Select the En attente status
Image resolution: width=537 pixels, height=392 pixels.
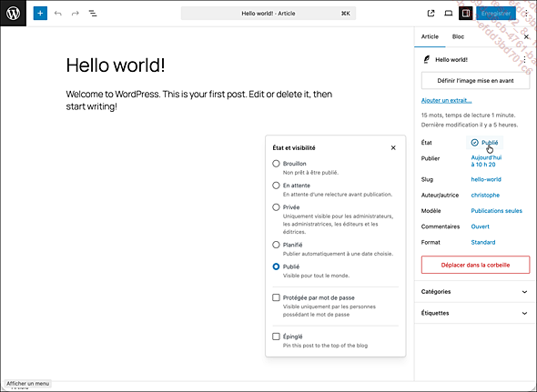276,186
